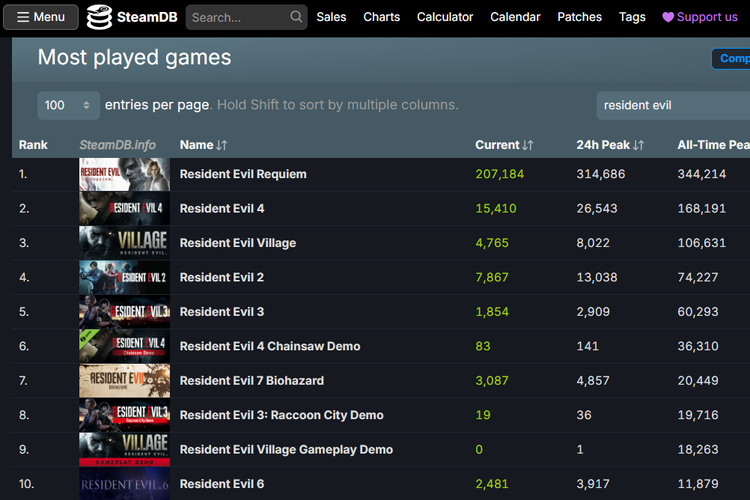Open the Resident Evil 4 name link

(222, 209)
